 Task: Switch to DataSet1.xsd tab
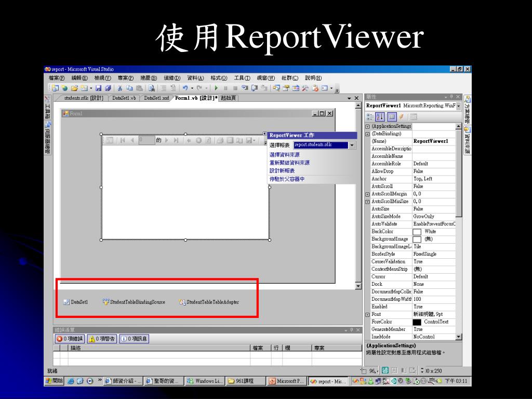[156, 98]
